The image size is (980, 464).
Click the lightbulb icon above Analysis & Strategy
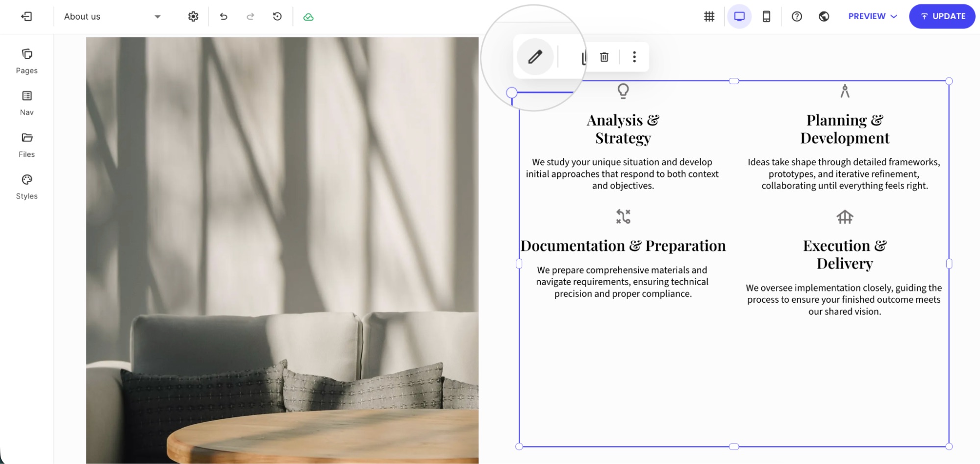[623, 91]
